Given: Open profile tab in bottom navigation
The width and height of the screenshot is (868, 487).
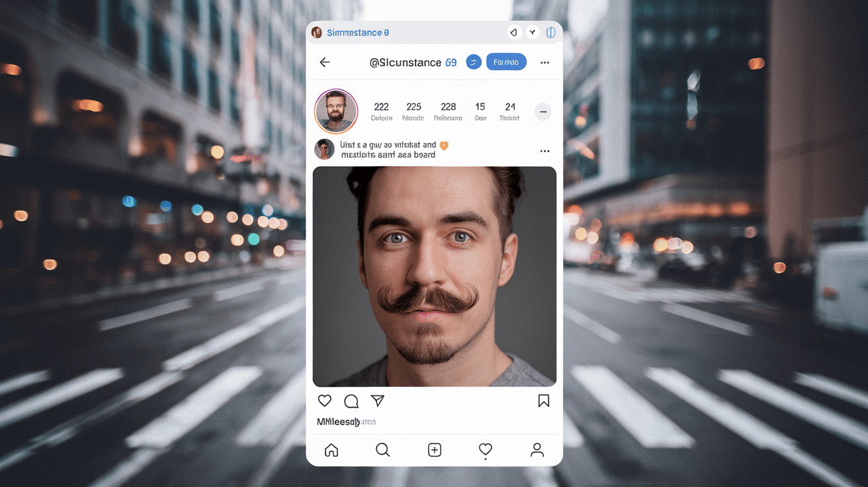Looking at the screenshot, I should coord(537,451).
